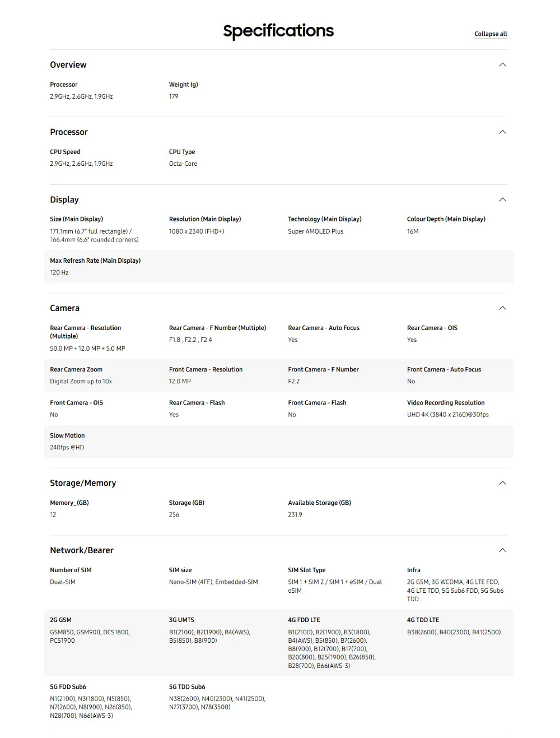
Task: Click the Storage/Memory section heading
Action: 83,483
